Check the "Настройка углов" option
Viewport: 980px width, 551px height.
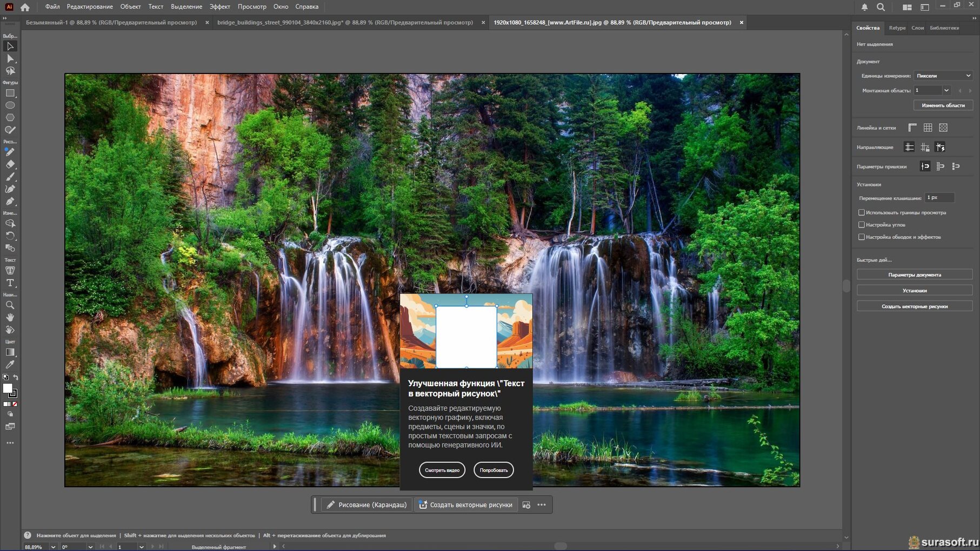tap(862, 225)
